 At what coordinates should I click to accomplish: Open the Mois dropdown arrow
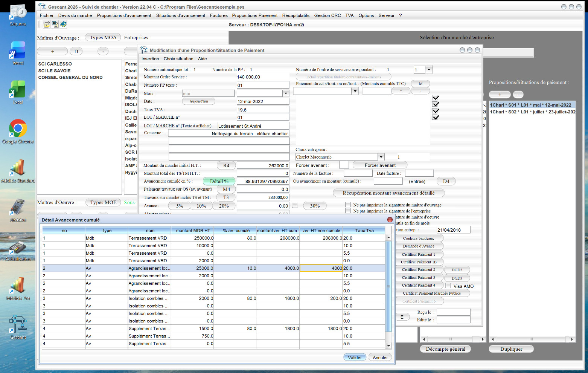(286, 93)
